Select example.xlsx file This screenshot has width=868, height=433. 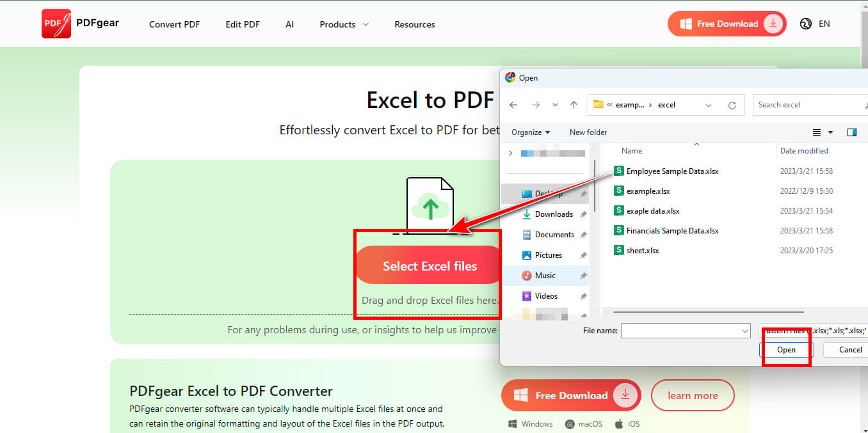coord(648,191)
